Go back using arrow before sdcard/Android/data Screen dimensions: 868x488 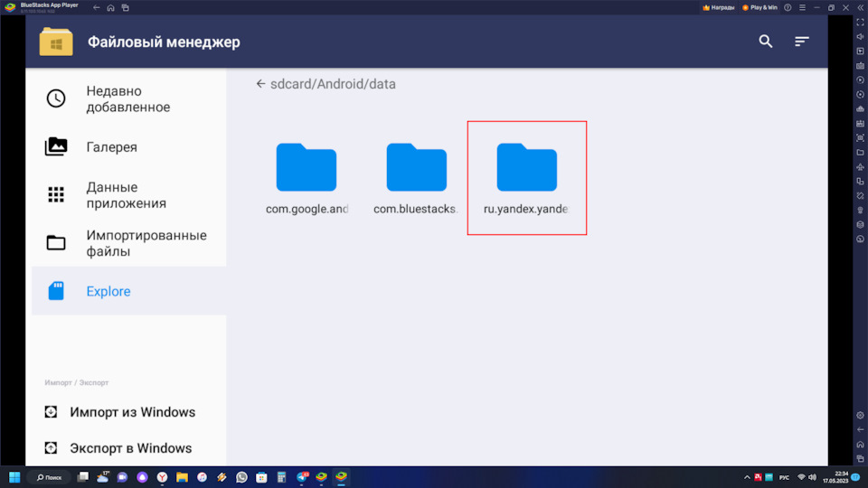coord(260,84)
